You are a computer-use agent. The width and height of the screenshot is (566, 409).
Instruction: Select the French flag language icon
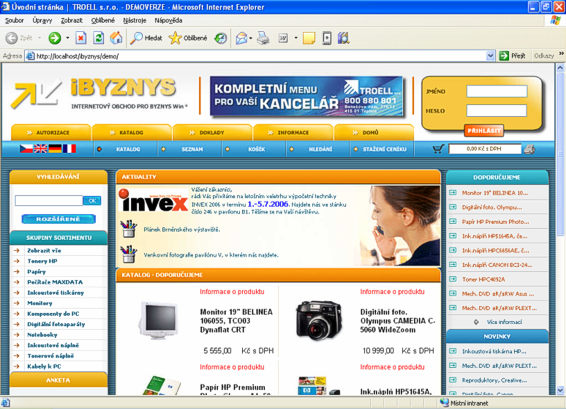pyautogui.click(x=69, y=149)
